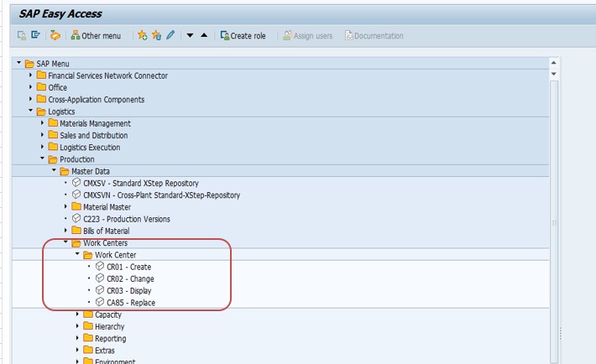596x364 pixels.
Task: Open Other menu
Action: pos(97,36)
